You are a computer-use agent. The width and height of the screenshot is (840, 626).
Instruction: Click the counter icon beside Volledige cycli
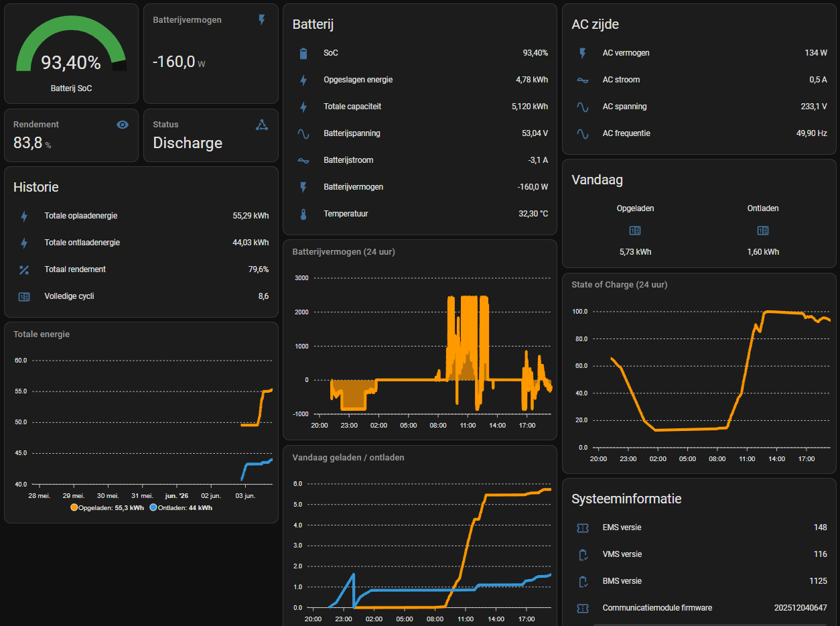point(24,296)
